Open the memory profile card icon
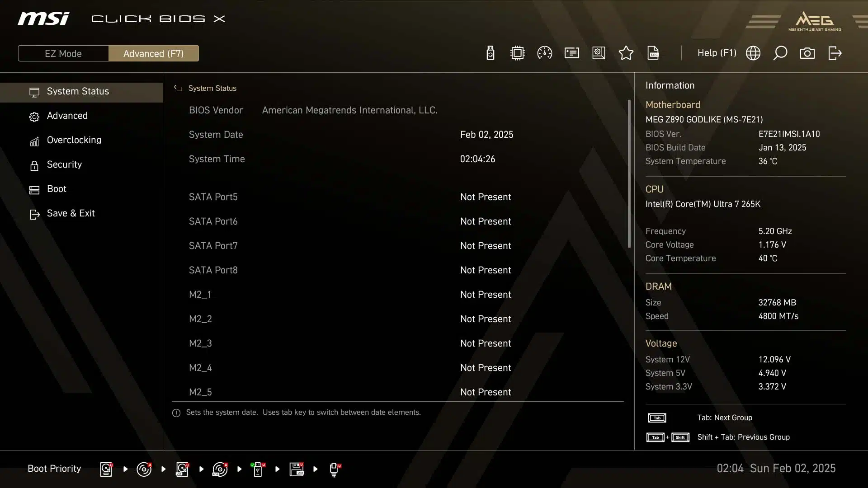The image size is (868, 488). pyautogui.click(x=571, y=53)
